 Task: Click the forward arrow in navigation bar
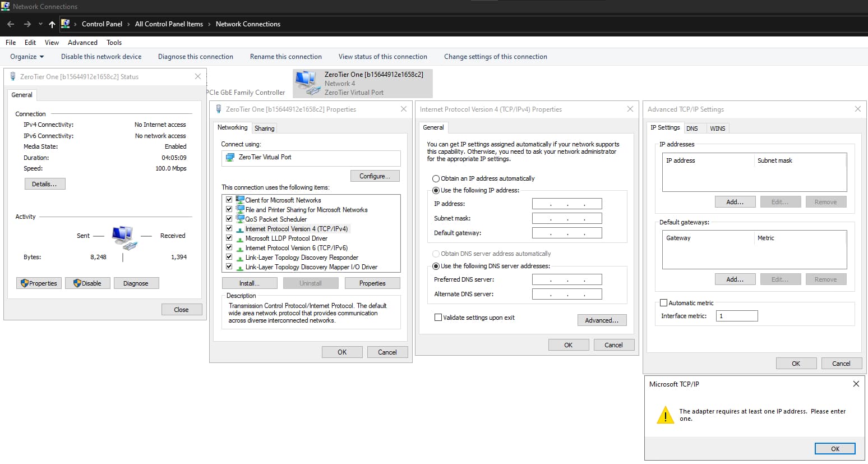point(27,24)
